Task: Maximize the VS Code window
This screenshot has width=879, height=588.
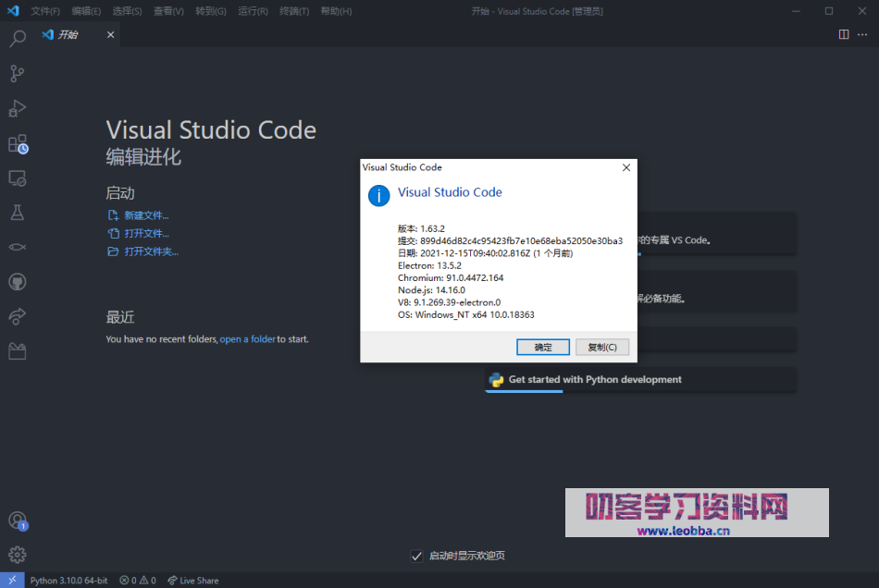Action: (x=829, y=11)
